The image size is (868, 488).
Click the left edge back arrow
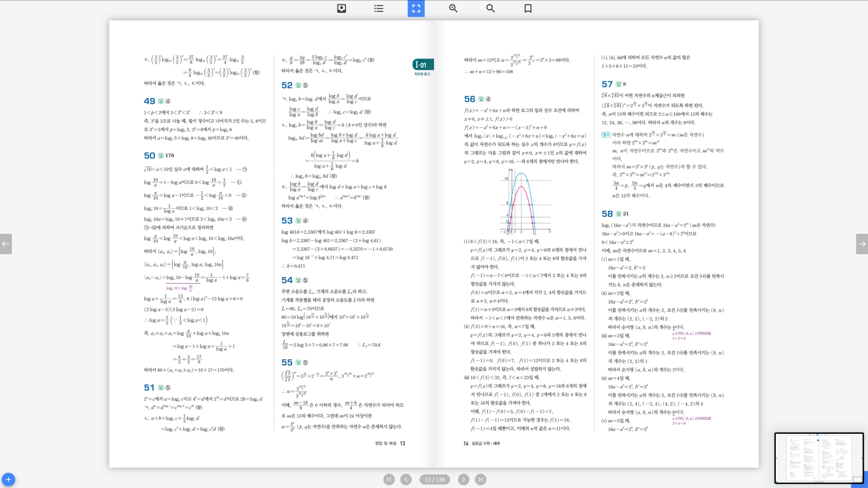click(x=5, y=244)
